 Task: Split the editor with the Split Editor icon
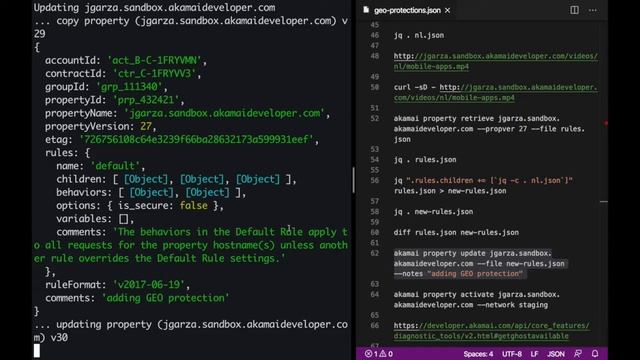574,10
